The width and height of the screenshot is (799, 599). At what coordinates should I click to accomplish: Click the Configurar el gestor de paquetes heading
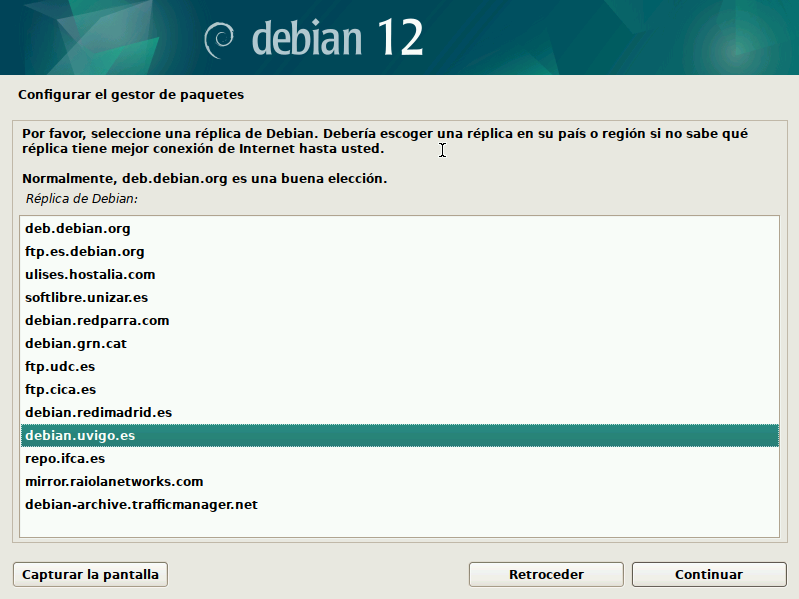click(131, 95)
